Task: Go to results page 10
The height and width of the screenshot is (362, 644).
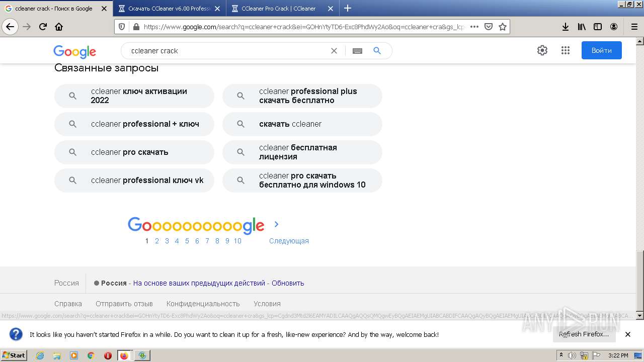Action: pos(237,241)
